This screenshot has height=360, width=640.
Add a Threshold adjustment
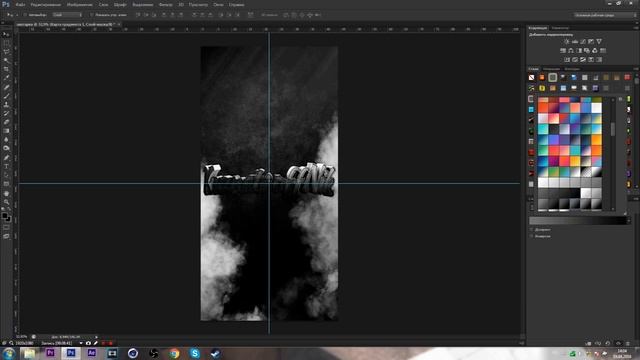coord(583,60)
